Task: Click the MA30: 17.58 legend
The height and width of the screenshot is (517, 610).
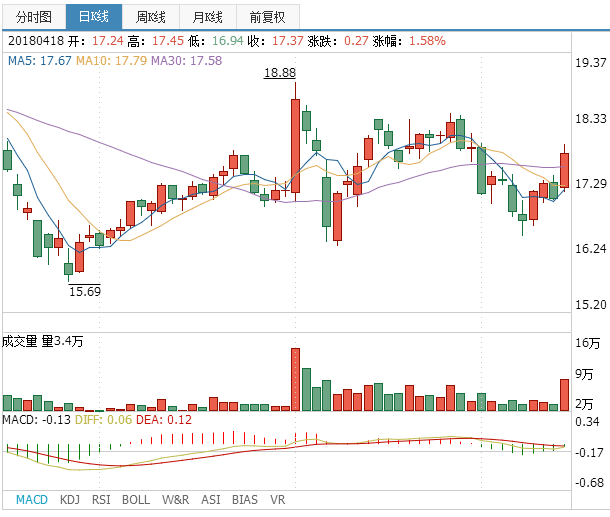Action: tap(186, 61)
